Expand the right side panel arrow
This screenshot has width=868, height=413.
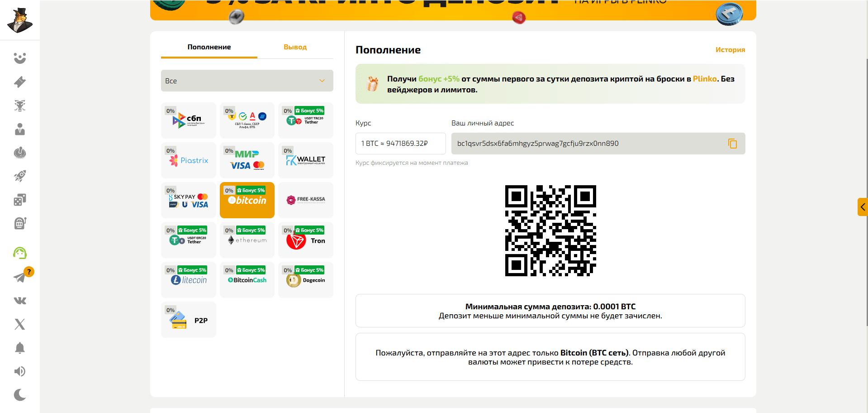[x=863, y=207]
